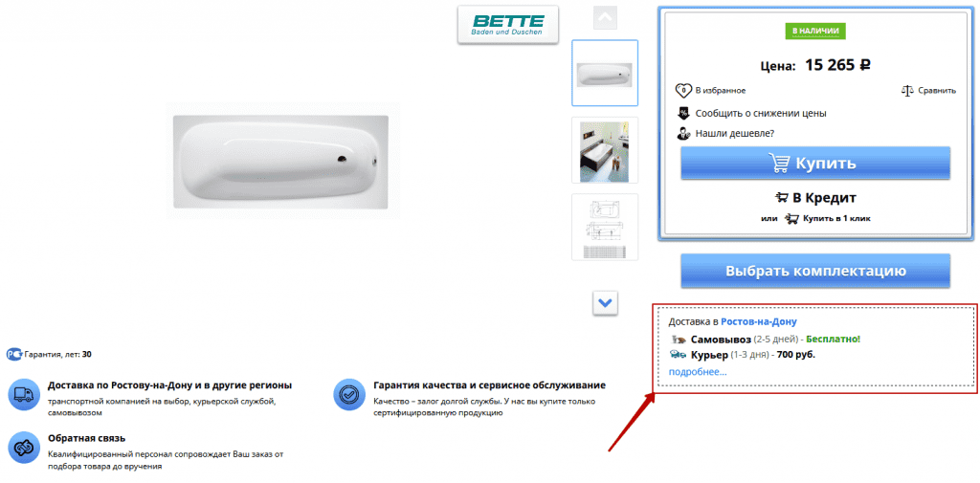Click the courier car icon
Viewport: 980px width, 483px height.
(678, 355)
